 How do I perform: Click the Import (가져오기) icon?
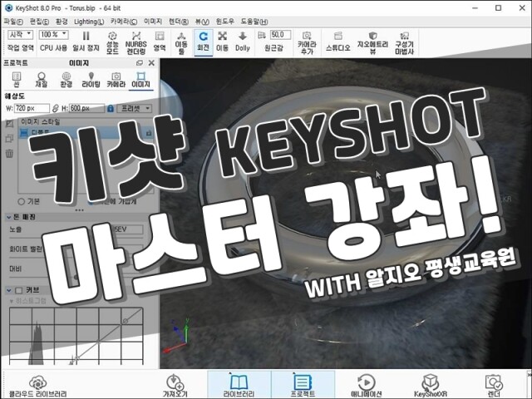(174, 385)
